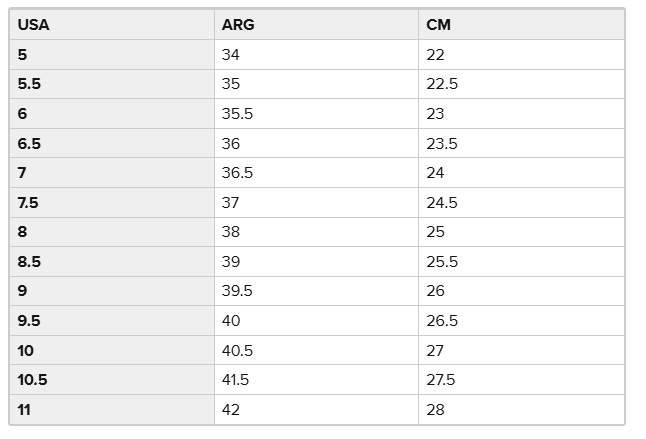Select the 27.5 CM cell
646x439 pixels.
click(442, 379)
